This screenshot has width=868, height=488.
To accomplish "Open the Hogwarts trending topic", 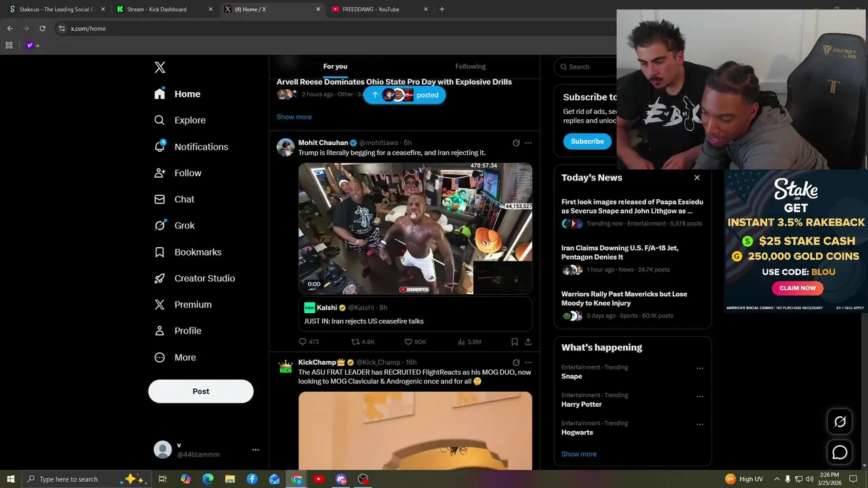I will (x=577, y=432).
